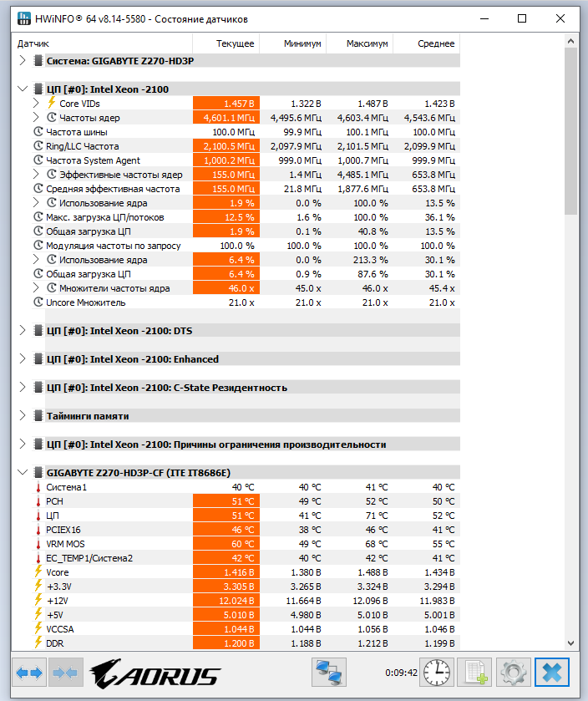Viewport: 588px width, 701px height.
Task: Click the elapsed time 0:09:42 display
Action: point(401,673)
